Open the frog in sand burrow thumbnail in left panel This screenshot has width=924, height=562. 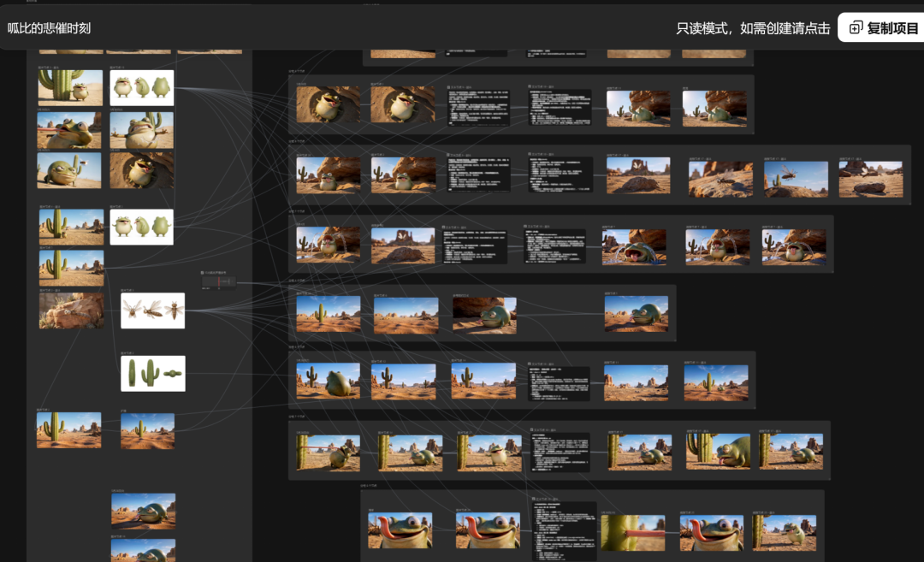click(x=141, y=171)
